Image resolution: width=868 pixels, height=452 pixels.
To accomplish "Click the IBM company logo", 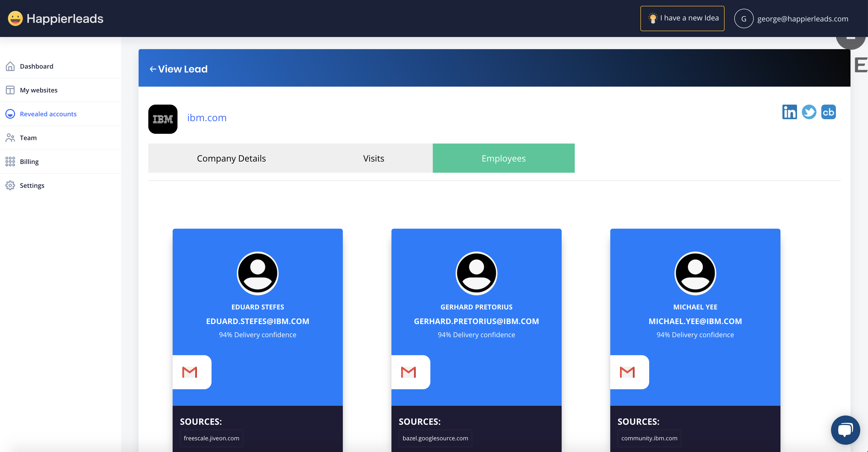I will tap(163, 119).
